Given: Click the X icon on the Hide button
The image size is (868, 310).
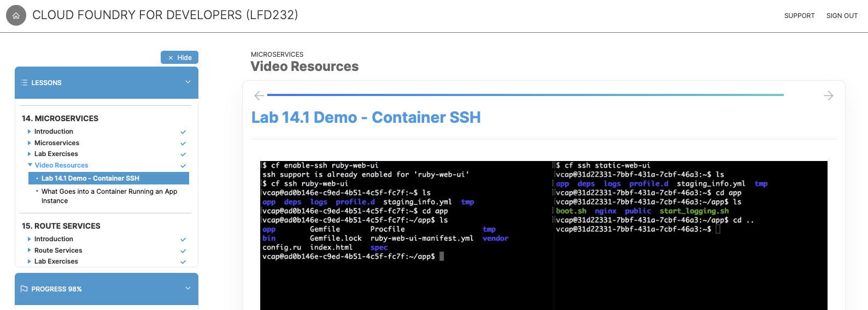Looking at the screenshot, I should [171, 58].
